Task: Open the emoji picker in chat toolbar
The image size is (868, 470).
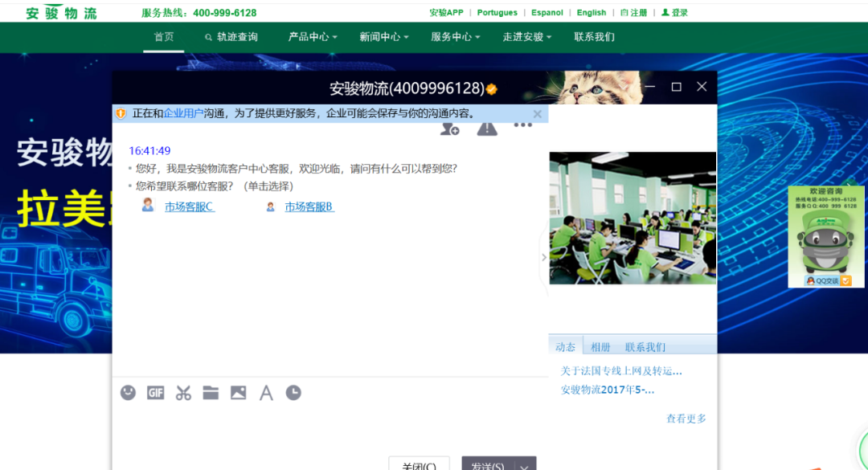Action: pyautogui.click(x=128, y=393)
